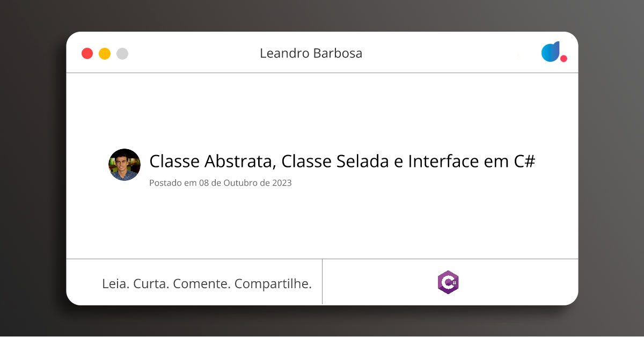644x337 pixels.
Task: Click the red window dot
Action: pyautogui.click(x=87, y=54)
